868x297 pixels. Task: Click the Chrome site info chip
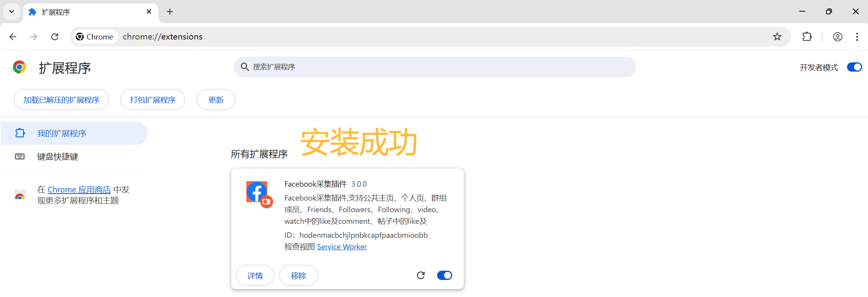tap(95, 37)
